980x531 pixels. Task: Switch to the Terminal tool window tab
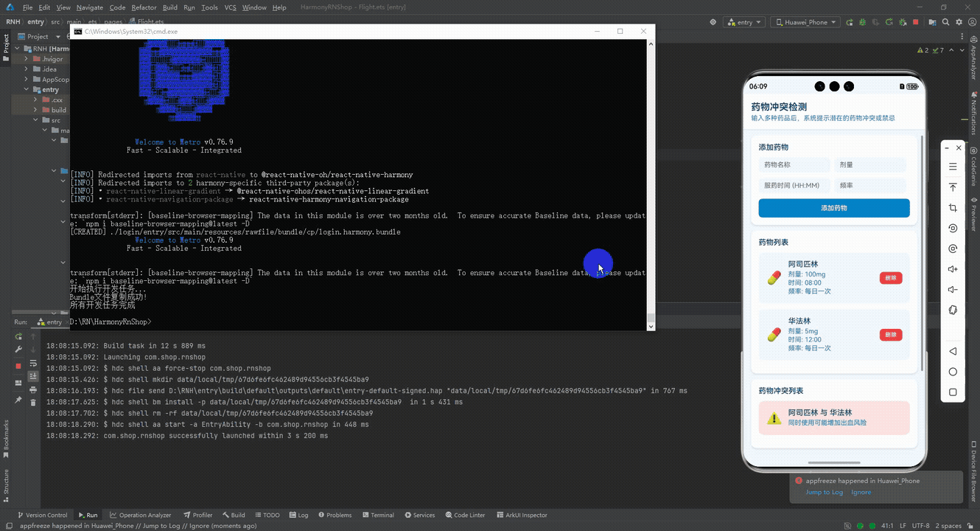pyautogui.click(x=377, y=516)
